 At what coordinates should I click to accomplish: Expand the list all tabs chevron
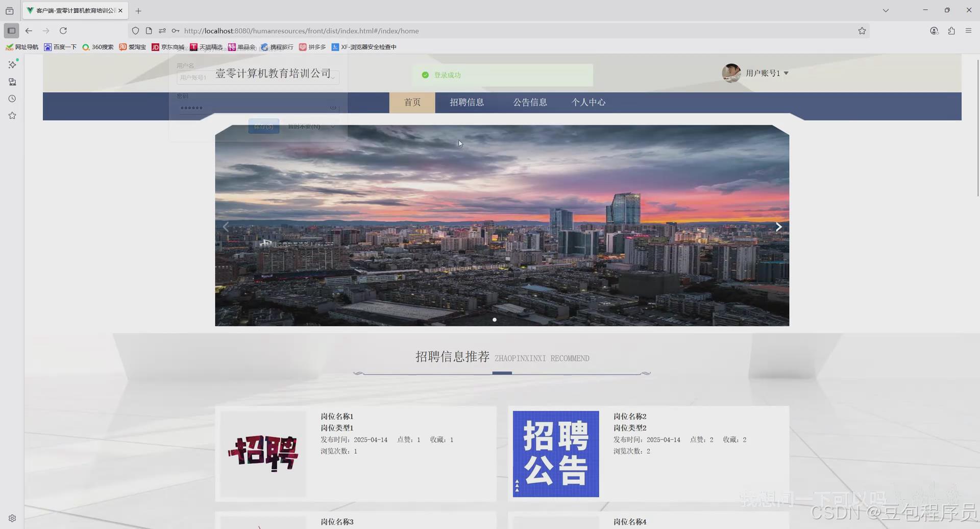tap(886, 10)
